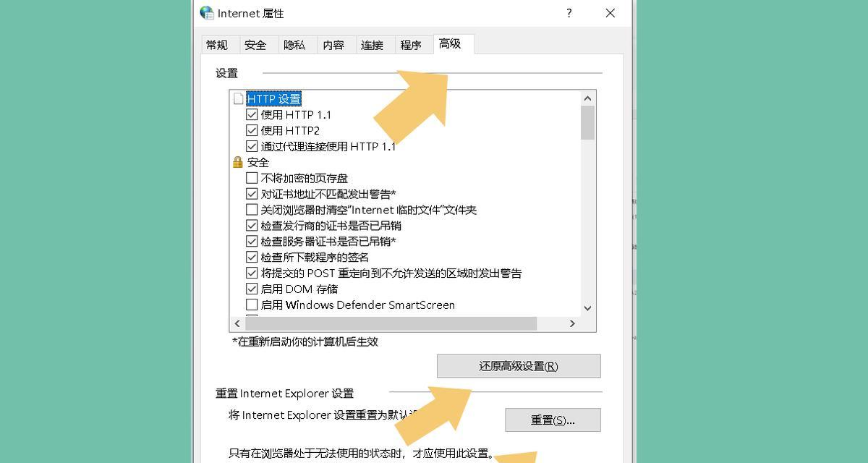
Task: Toggle 检查发行商的证书是否已吊销
Action: (252, 226)
